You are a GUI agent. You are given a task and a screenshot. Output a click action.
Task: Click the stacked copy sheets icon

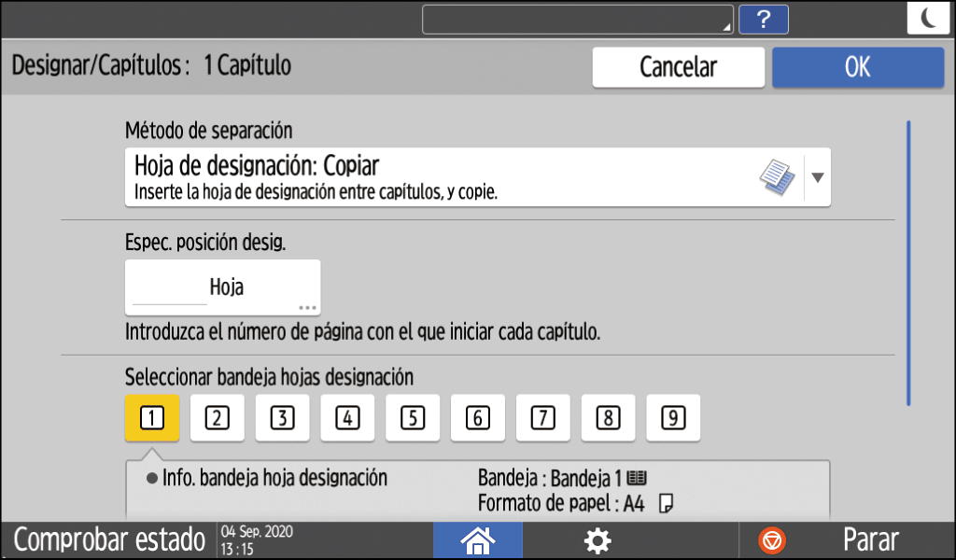point(777,176)
